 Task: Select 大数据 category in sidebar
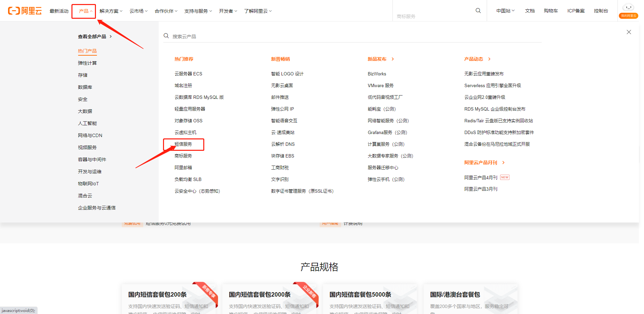(85, 111)
